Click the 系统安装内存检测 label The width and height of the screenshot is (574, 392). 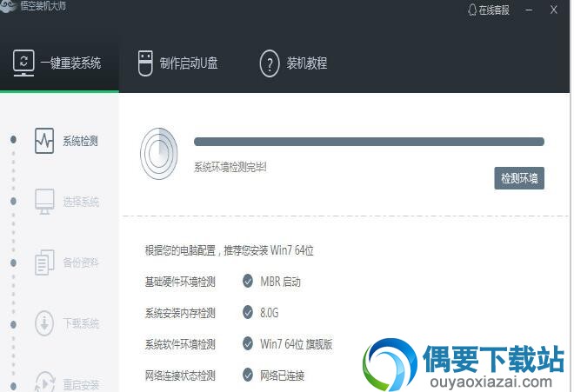coord(180,313)
